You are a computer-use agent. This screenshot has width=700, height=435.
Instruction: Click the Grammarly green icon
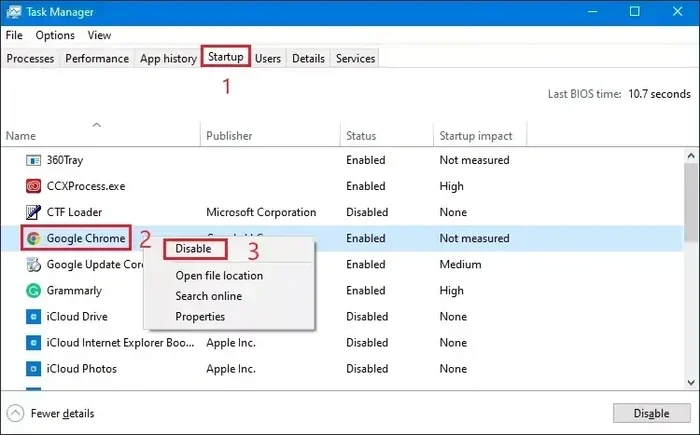[33, 291]
